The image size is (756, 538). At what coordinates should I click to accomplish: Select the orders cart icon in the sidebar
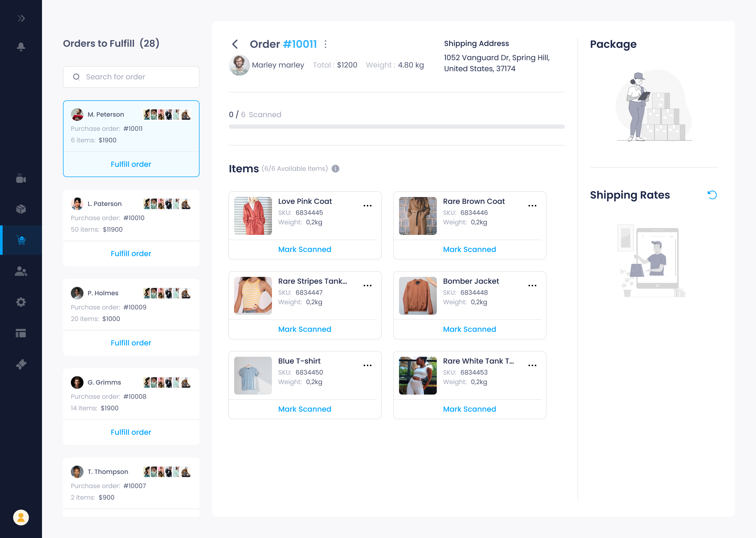coord(21,240)
